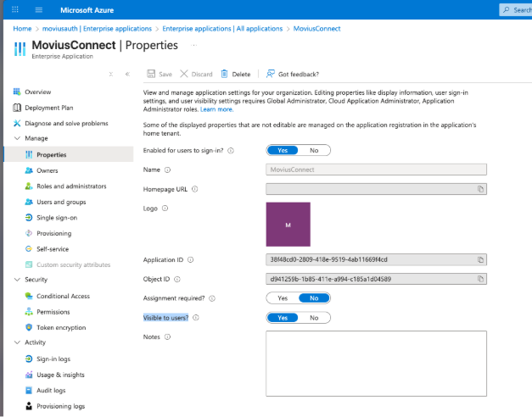The width and height of the screenshot is (532, 417).
Task: Open Diagnose and solve problems
Action: pyautogui.click(x=66, y=124)
